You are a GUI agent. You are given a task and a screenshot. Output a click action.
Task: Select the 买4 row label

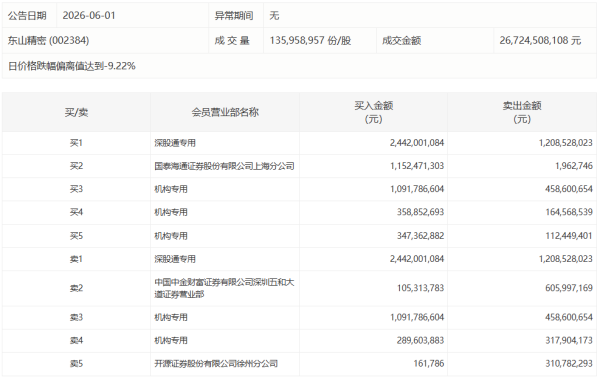point(76,212)
